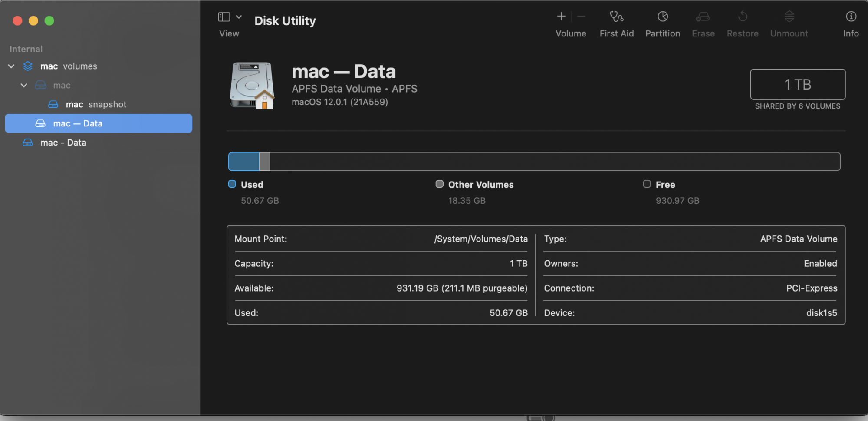The height and width of the screenshot is (421, 868).
Task: Minimize Disk Utility with yellow button
Action: (33, 20)
